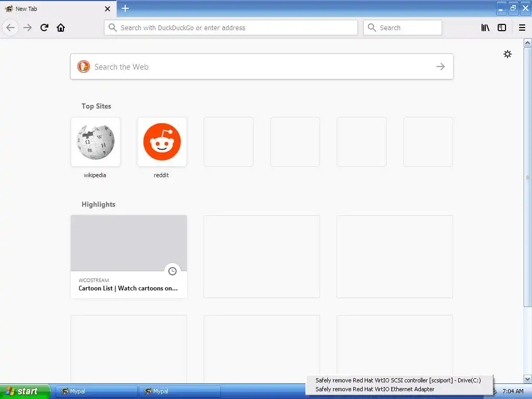Click the magnifier icon in address bar
The image size is (532, 399).
pos(113,28)
